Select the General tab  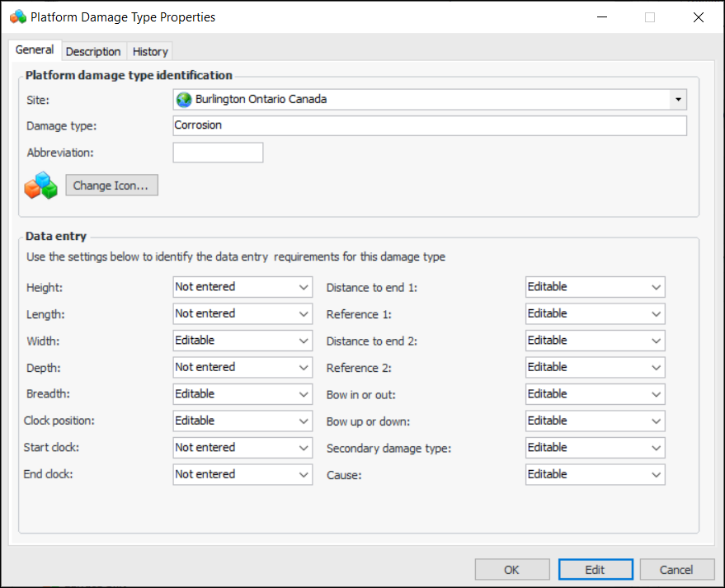click(x=35, y=50)
